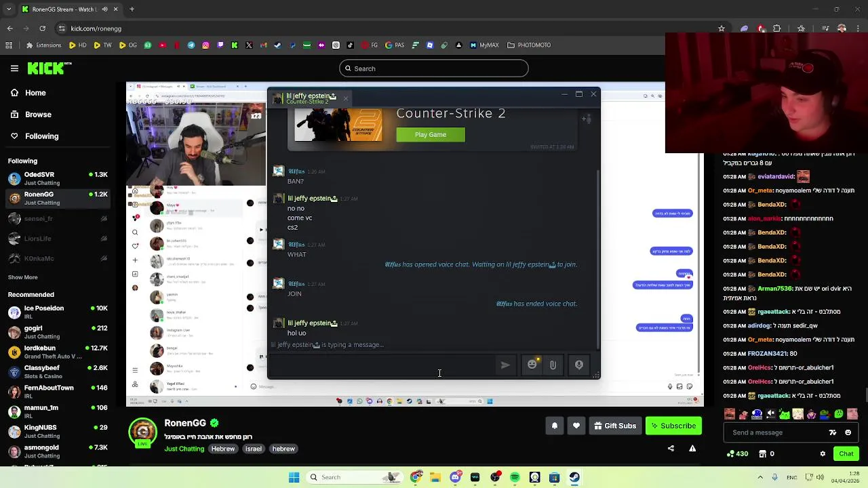
Task: Open Classybeef recommended channel
Action: click(58, 371)
